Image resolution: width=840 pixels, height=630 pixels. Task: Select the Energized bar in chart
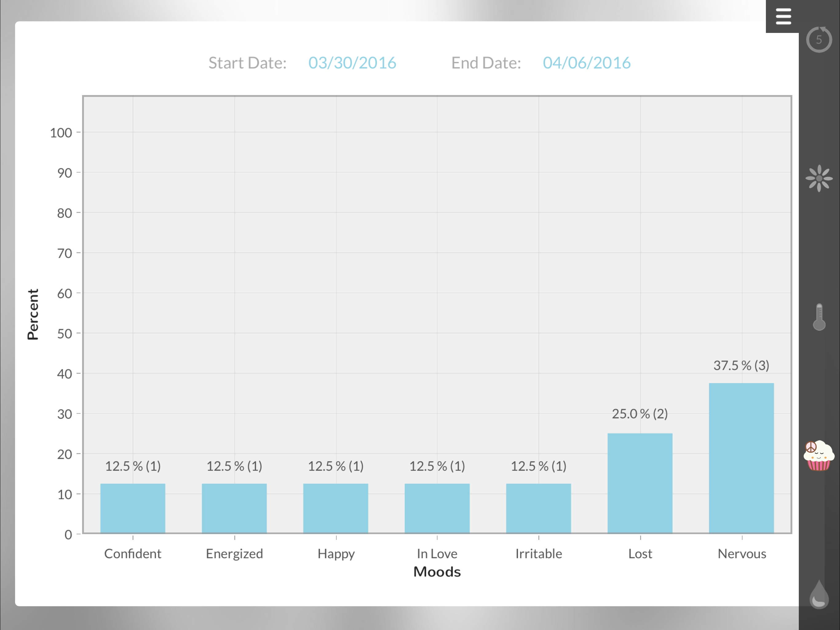(234, 508)
